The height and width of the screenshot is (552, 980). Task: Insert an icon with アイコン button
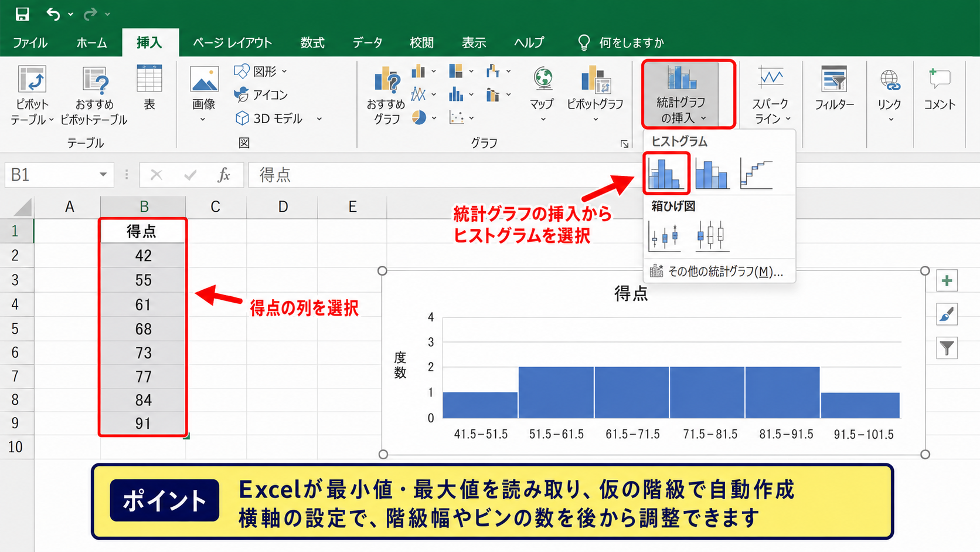[x=261, y=94]
